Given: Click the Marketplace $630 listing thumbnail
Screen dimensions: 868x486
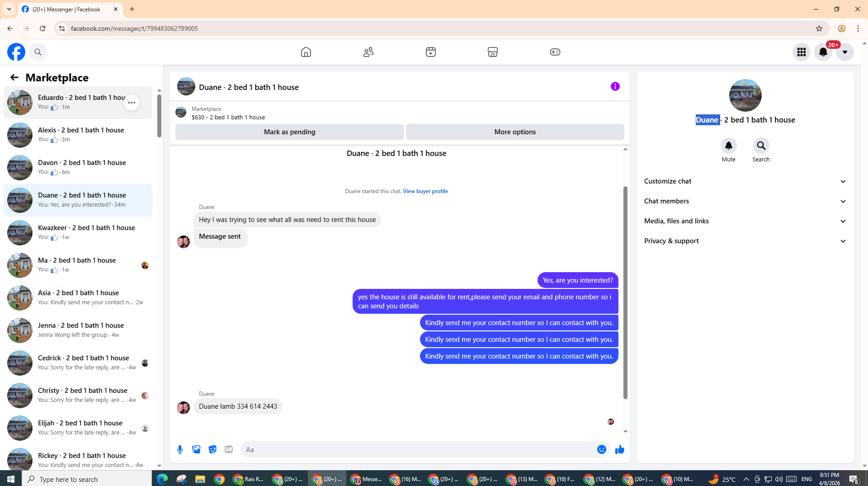Looking at the screenshot, I should click(x=181, y=113).
